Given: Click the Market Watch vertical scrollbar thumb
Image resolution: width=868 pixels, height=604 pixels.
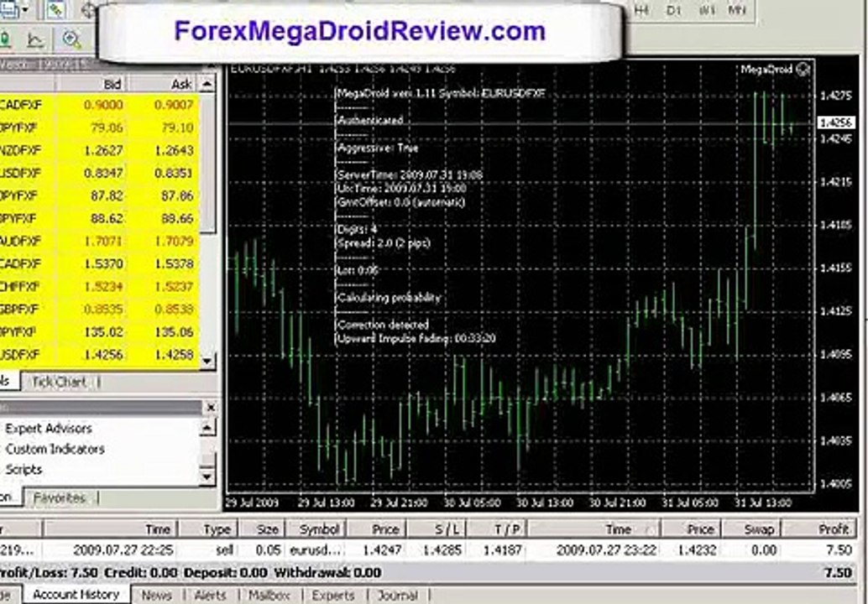Looking at the screenshot, I should coord(207,164).
